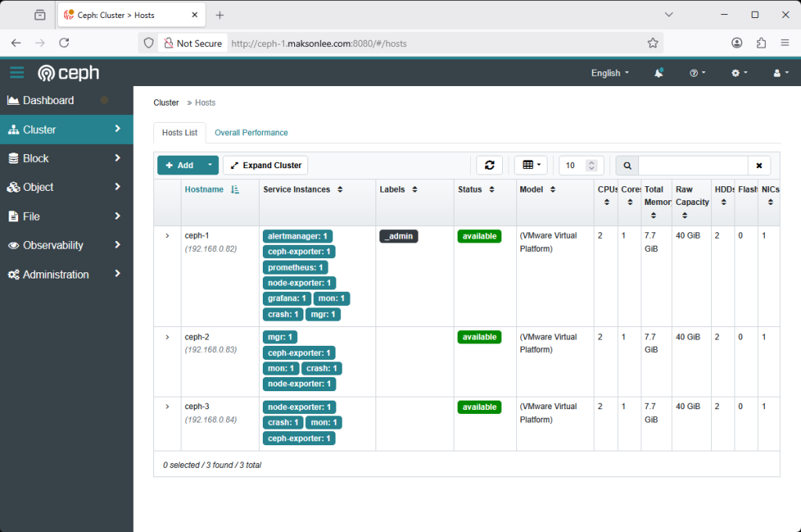Click the prometheus: 1 badge

click(295, 268)
